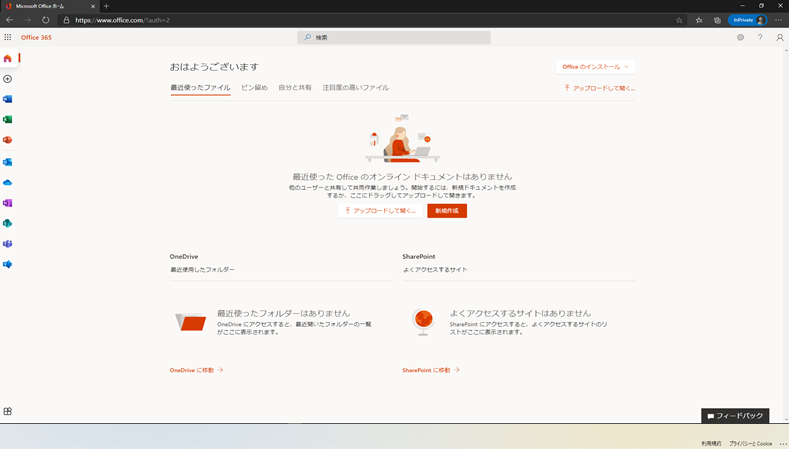Screen dimensions: 789x449
Task: Follow the SharePoint に移動 link
Action: coord(431,370)
